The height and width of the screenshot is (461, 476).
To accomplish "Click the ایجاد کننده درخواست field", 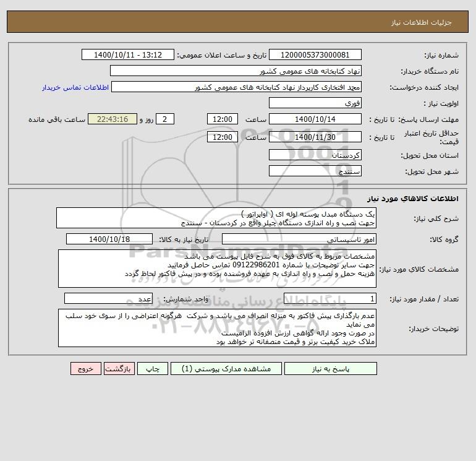I will click(x=237, y=87).
